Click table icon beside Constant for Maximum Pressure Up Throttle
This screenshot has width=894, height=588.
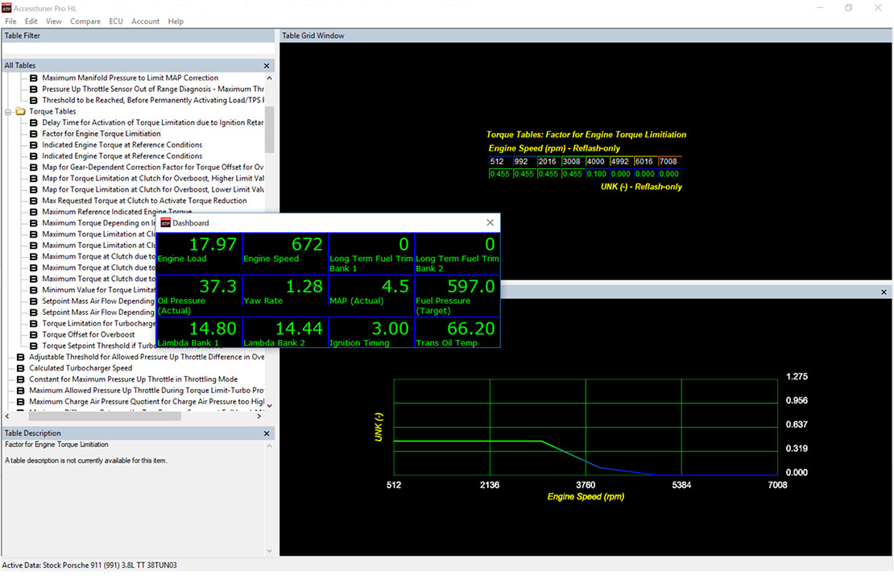click(20, 380)
